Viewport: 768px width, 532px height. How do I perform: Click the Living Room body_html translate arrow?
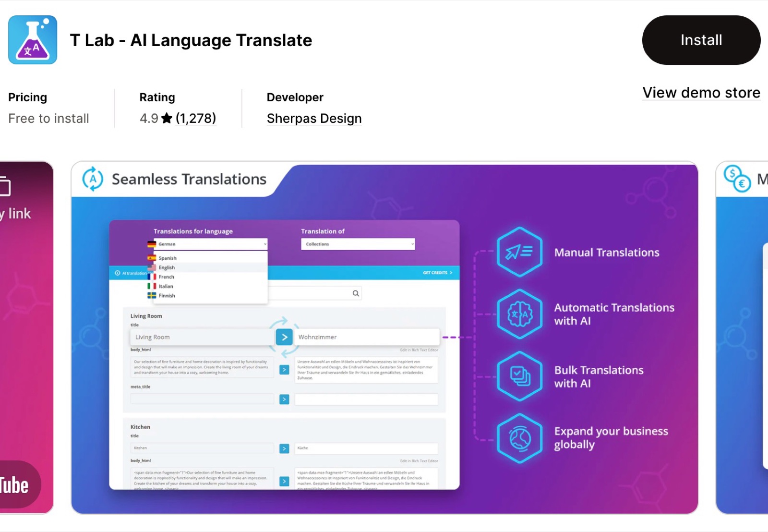click(284, 370)
